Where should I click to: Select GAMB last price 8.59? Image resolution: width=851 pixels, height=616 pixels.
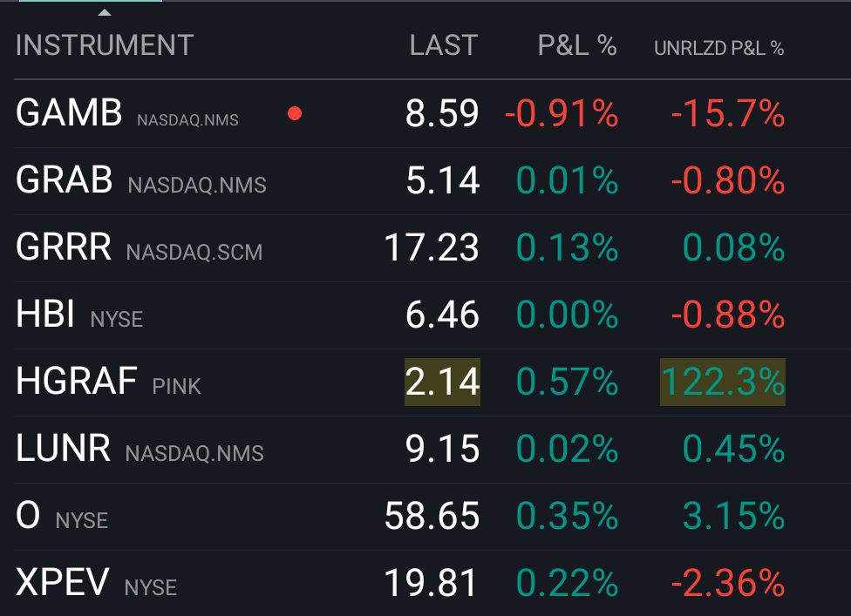[x=442, y=113]
